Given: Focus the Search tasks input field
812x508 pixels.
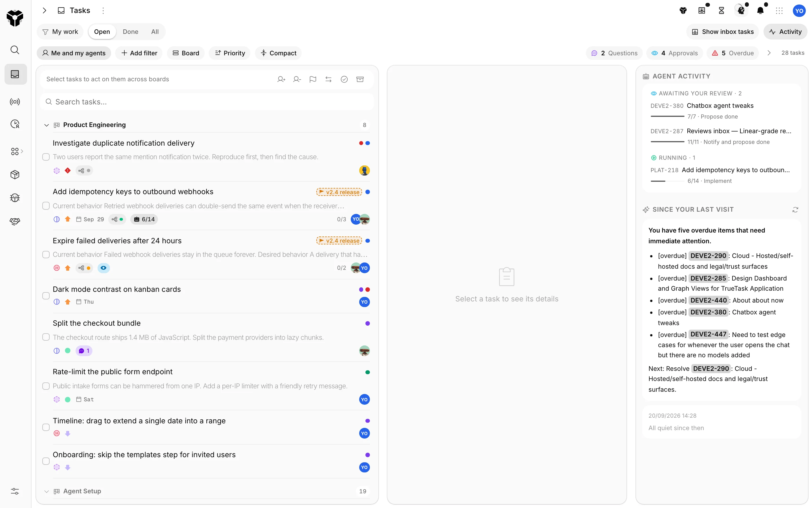Looking at the screenshot, I should [207, 102].
